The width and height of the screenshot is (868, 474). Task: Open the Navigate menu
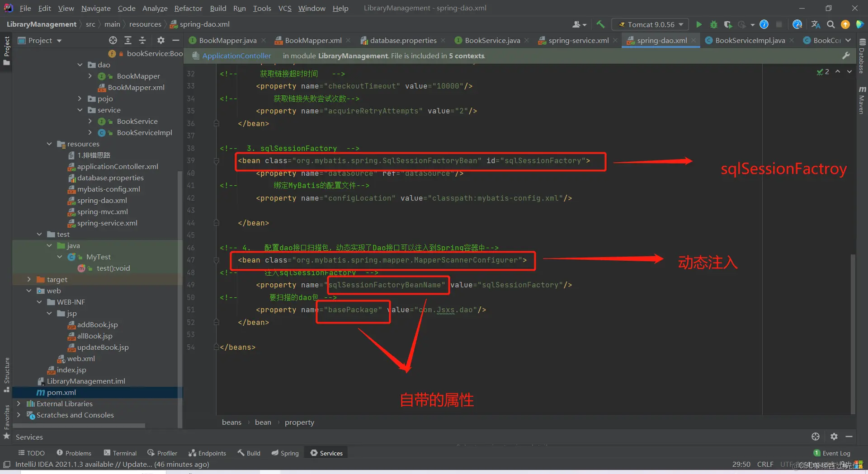[x=96, y=8]
